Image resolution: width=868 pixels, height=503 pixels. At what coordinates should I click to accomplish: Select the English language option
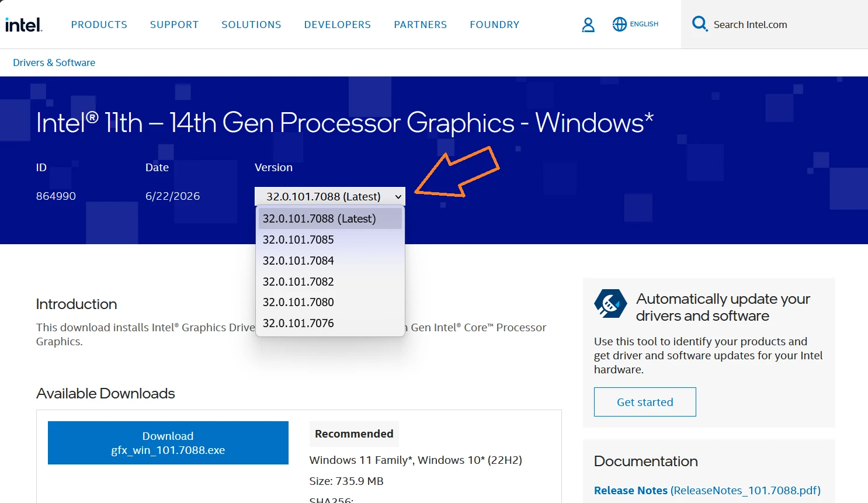644,24
